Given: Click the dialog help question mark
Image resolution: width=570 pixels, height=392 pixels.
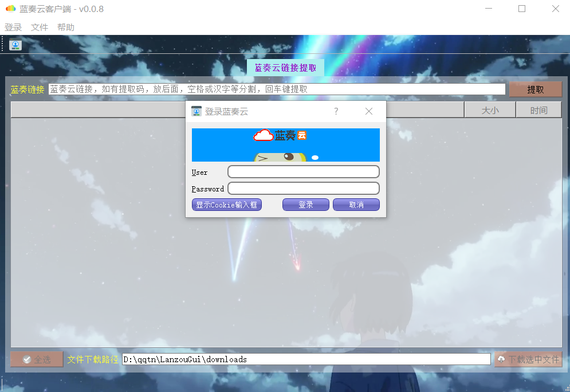Looking at the screenshot, I should 336,111.
